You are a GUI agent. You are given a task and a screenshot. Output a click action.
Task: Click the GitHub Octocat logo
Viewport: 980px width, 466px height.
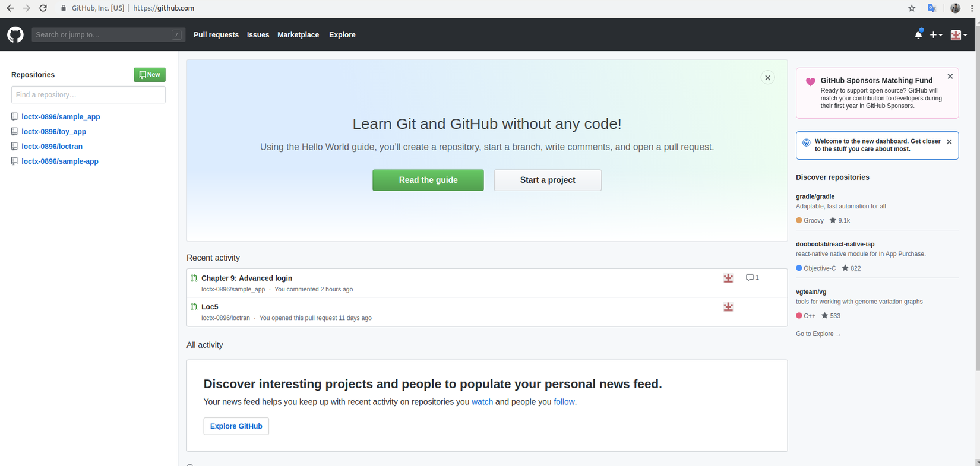[x=15, y=34]
